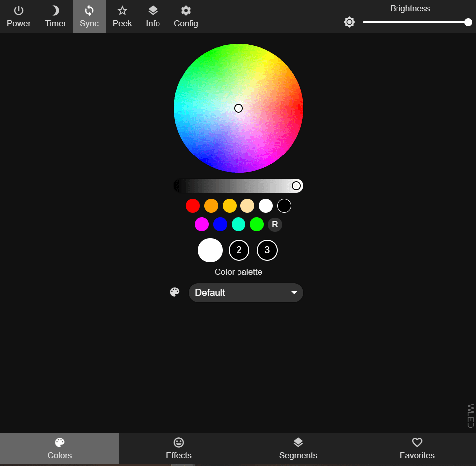The height and width of the screenshot is (466, 476).
Task: Select the magenta quick color swatch
Action: [x=202, y=224]
